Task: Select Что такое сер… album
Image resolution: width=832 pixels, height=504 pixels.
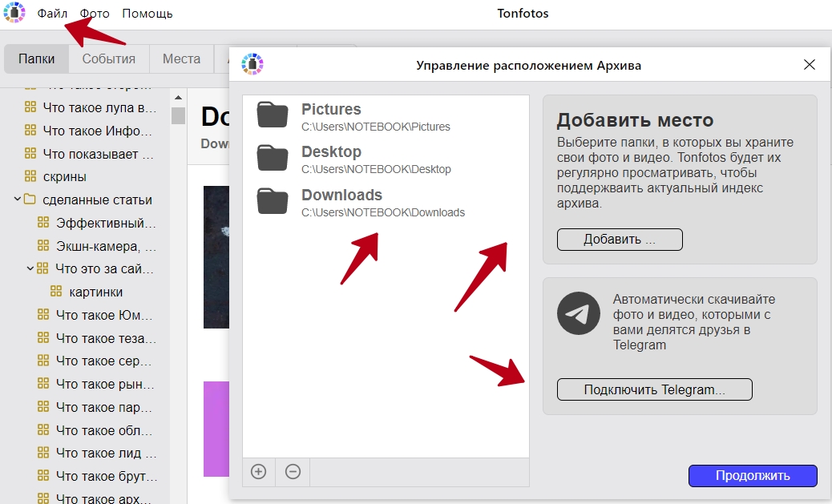Action: pyautogui.click(x=104, y=361)
